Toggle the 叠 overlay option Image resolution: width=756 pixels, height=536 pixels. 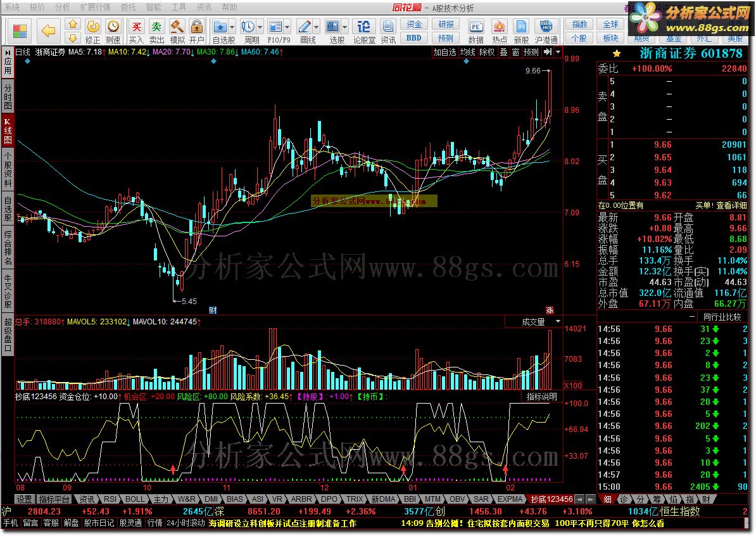pyautogui.click(x=503, y=51)
